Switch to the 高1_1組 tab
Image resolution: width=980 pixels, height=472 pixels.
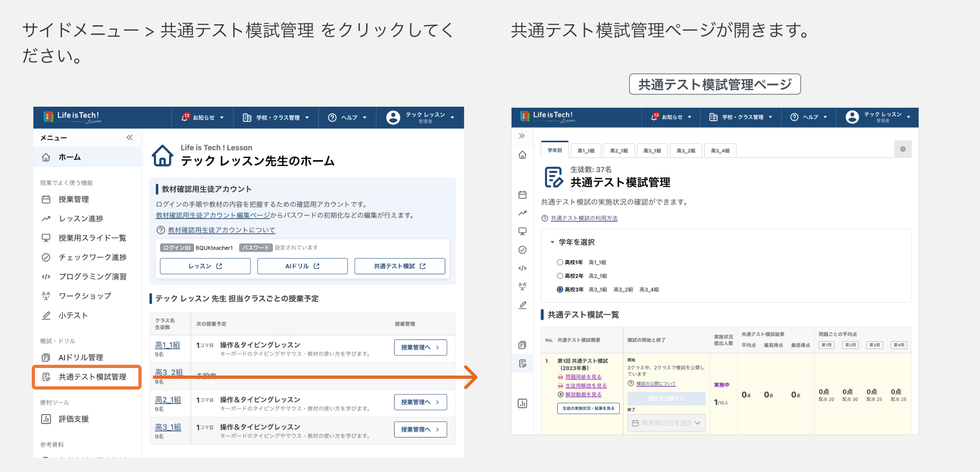tap(586, 151)
